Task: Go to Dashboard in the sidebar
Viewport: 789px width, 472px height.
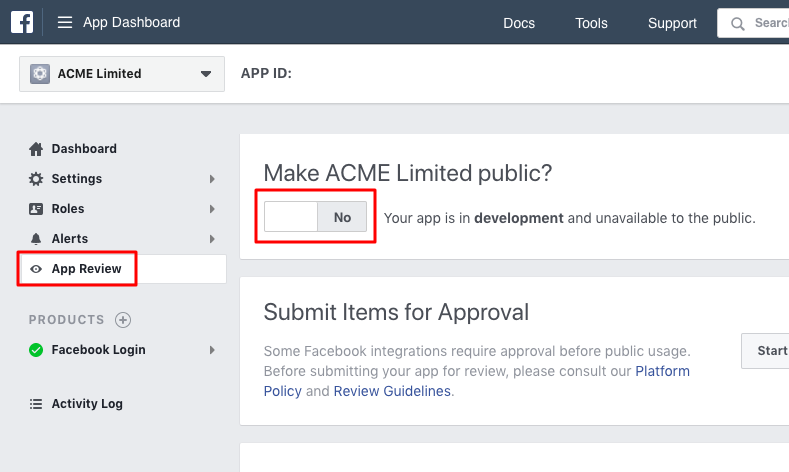Action: click(84, 149)
